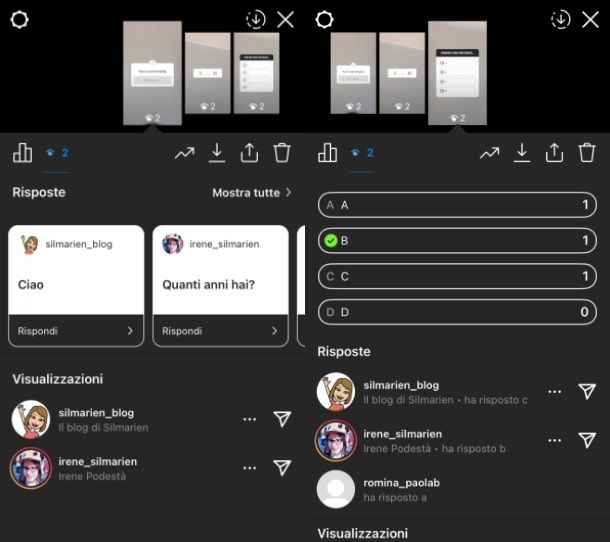The height and width of the screenshot is (542, 610).
Task: Select the quiz story thumbnail in left screen
Action: (x=256, y=73)
